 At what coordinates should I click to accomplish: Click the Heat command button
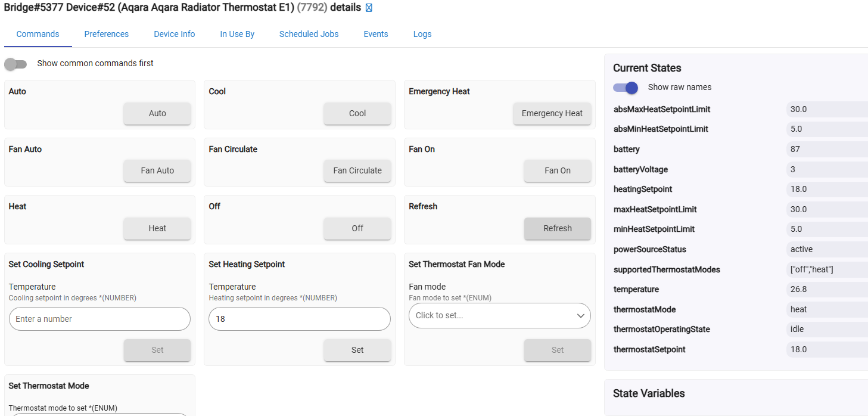[x=157, y=228]
